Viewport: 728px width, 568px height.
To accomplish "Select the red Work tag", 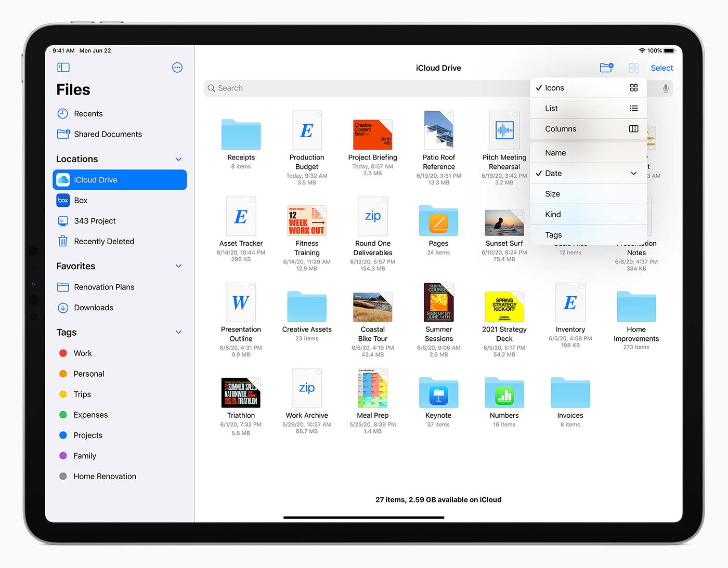I will click(83, 353).
